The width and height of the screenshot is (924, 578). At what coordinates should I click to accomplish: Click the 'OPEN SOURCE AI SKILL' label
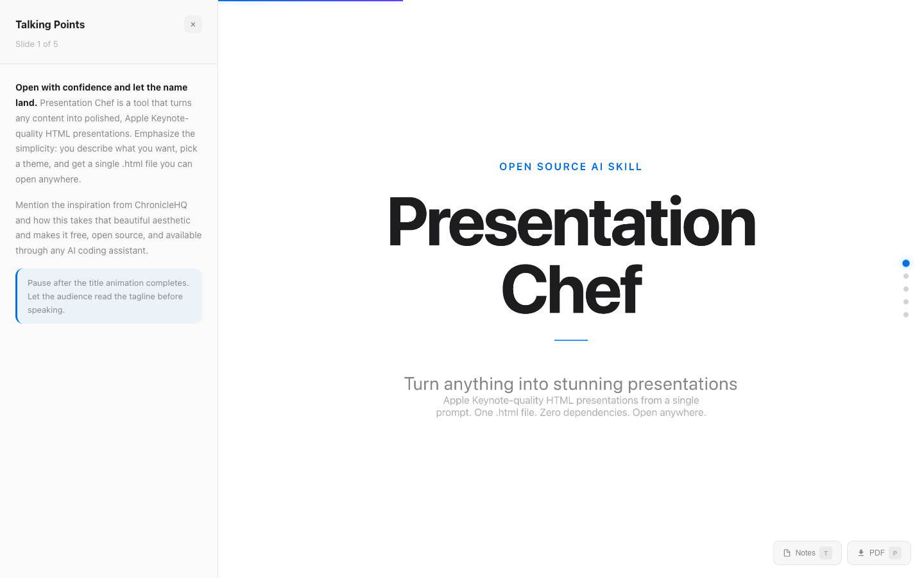(571, 167)
